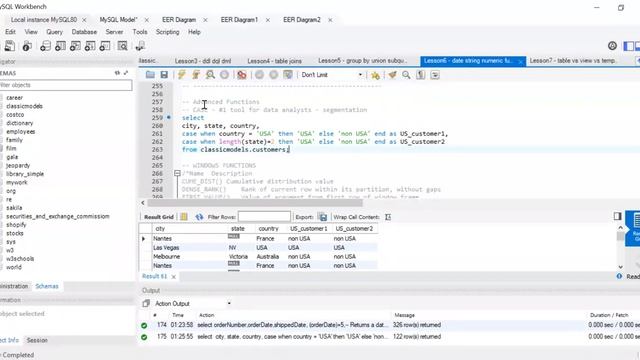Click the US_customer1 column header
The image size is (640, 360).
pyautogui.click(x=309, y=229)
